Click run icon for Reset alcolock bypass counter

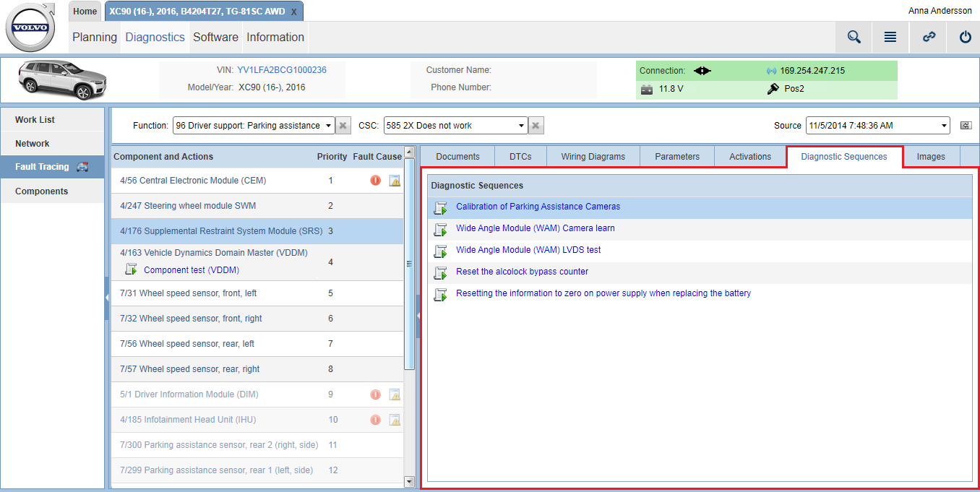440,272
